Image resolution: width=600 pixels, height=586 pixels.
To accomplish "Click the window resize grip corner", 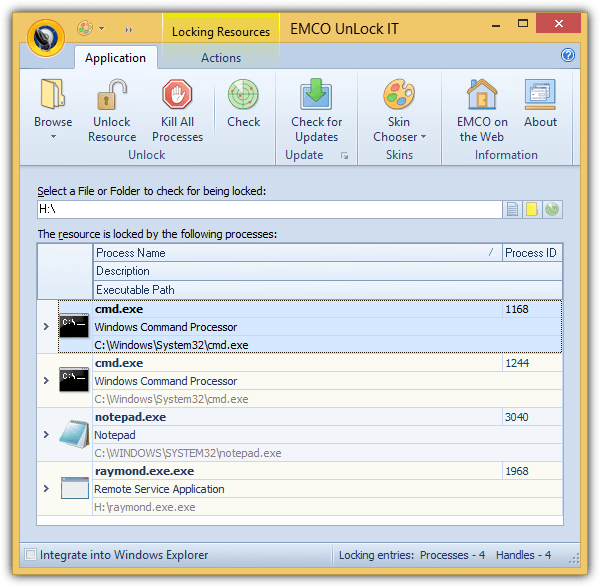I will coord(574,558).
